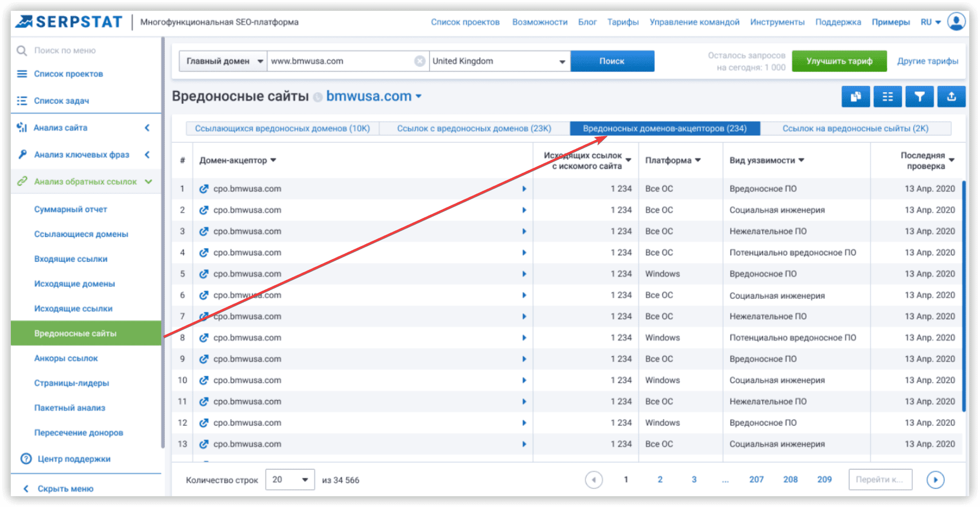Click the Перейти к page input field

[x=880, y=480]
